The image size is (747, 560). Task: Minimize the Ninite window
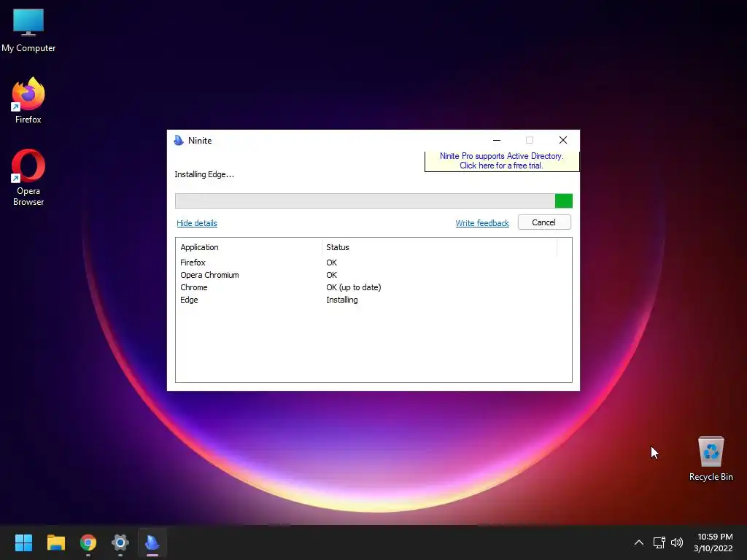[x=496, y=140]
